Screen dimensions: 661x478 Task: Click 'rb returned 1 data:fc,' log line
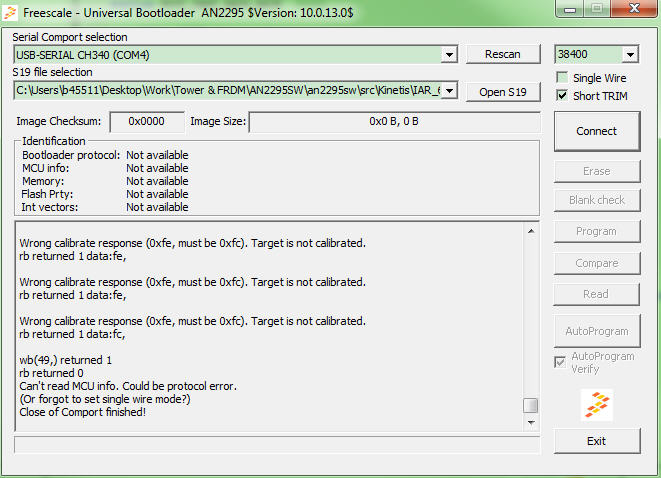(72, 334)
